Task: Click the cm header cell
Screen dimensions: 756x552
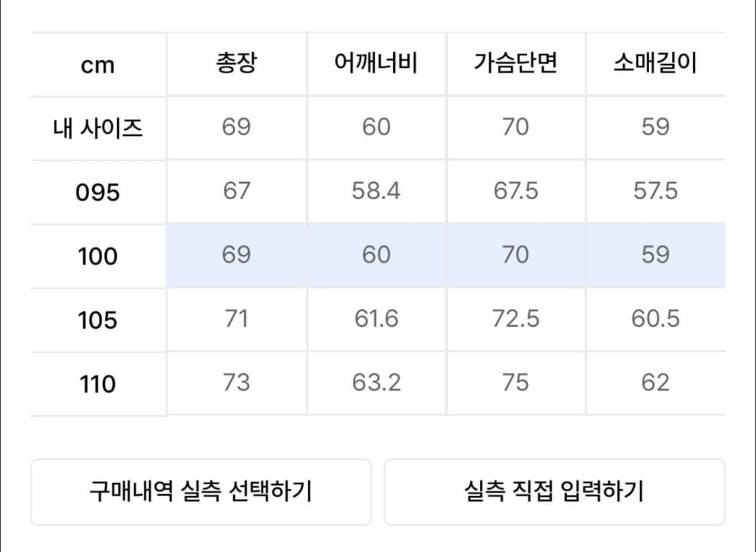Action: (x=97, y=64)
